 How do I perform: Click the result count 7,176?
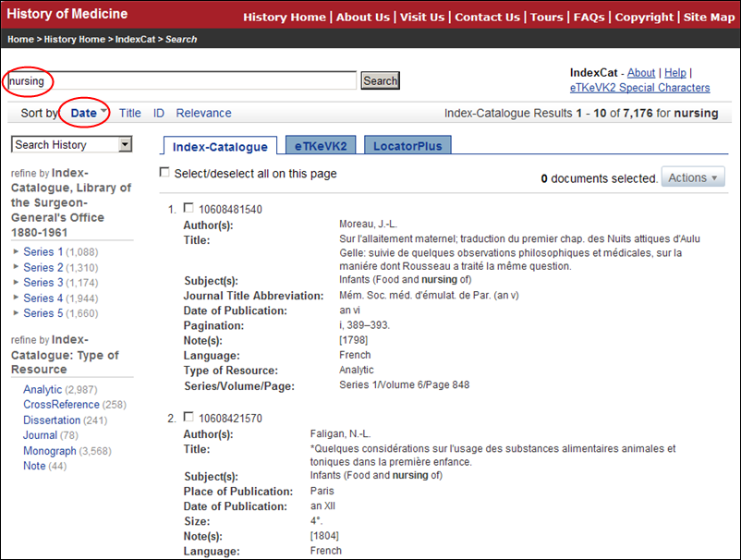638,114
